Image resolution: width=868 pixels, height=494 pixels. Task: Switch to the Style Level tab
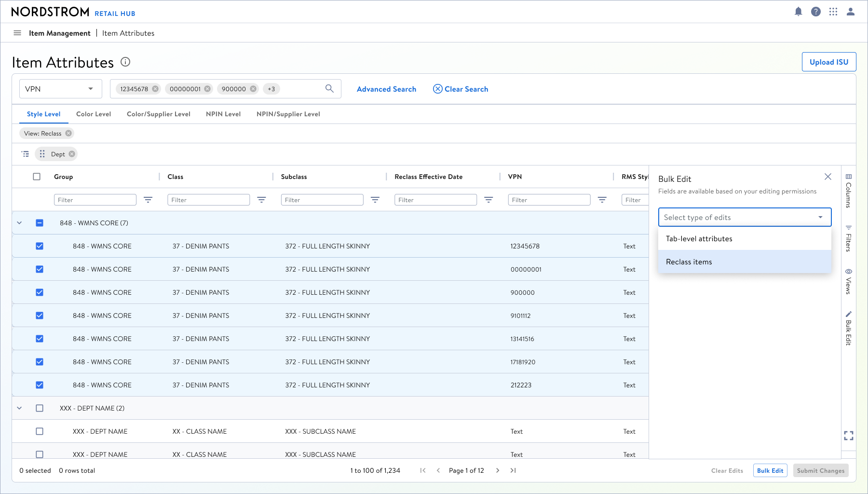(44, 114)
